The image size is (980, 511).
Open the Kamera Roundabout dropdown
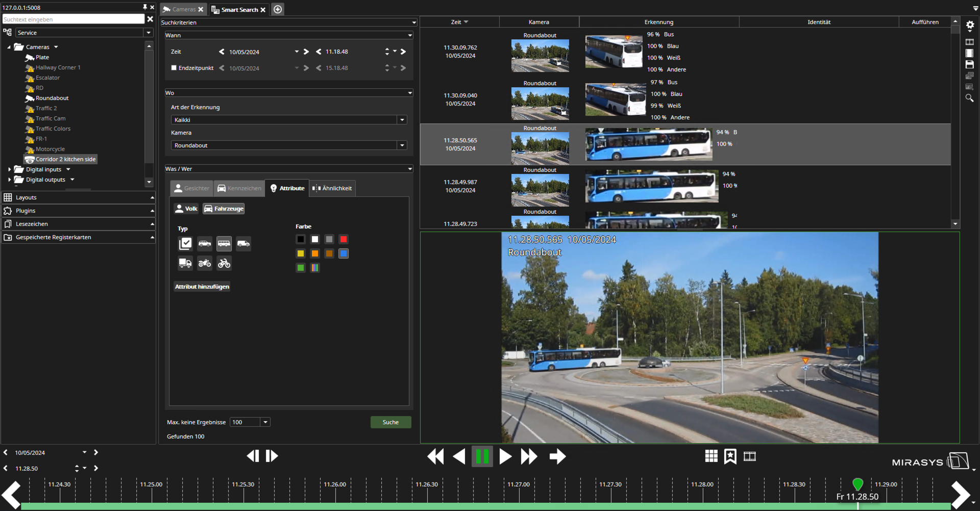click(402, 145)
